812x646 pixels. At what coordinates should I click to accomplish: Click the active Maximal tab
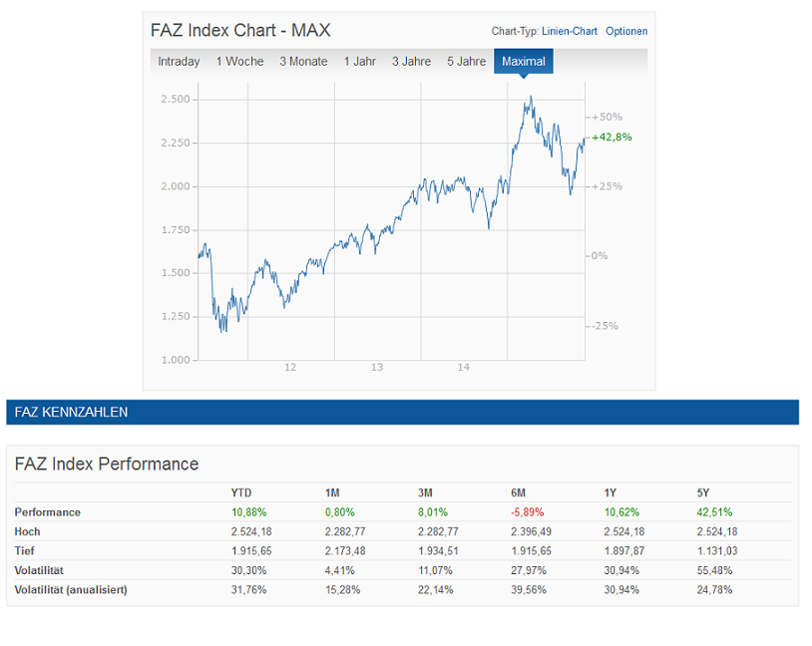click(x=524, y=62)
